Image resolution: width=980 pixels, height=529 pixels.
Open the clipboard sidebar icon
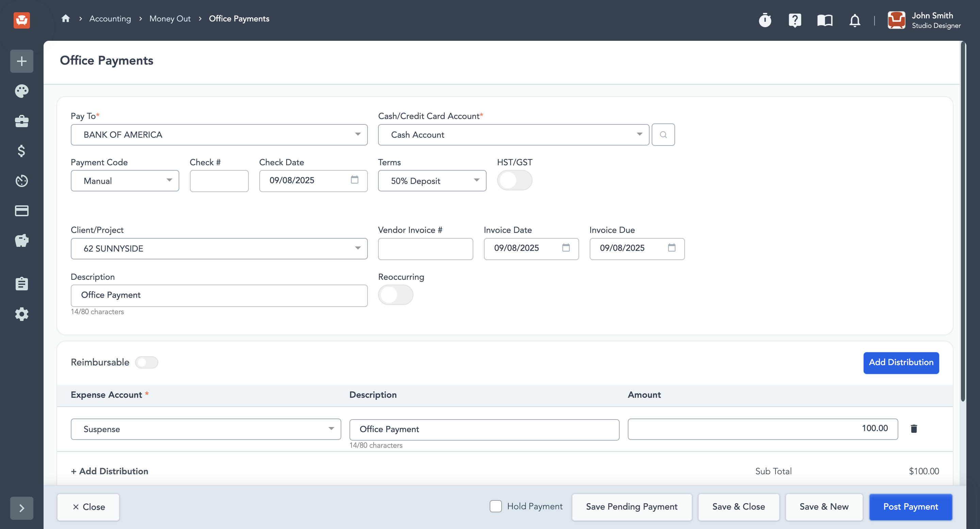(22, 284)
